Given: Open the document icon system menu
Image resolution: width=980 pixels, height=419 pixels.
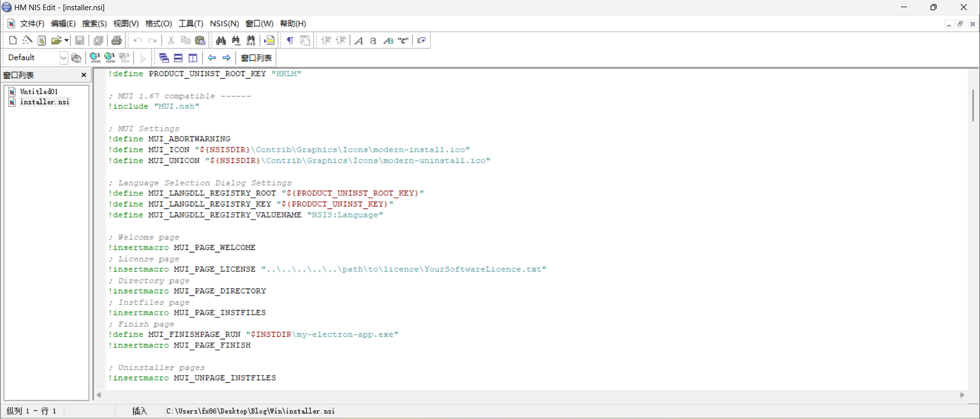Looking at the screenshot, I should click(11, 24).
